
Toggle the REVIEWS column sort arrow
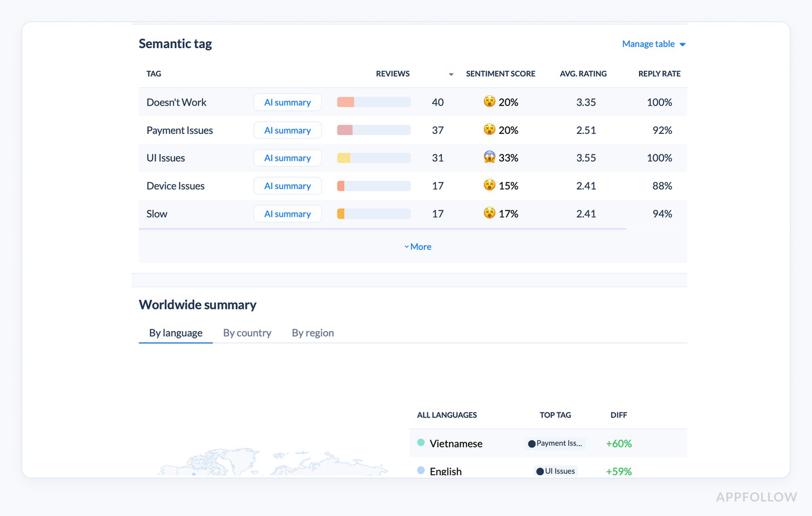tap(451, 74)
